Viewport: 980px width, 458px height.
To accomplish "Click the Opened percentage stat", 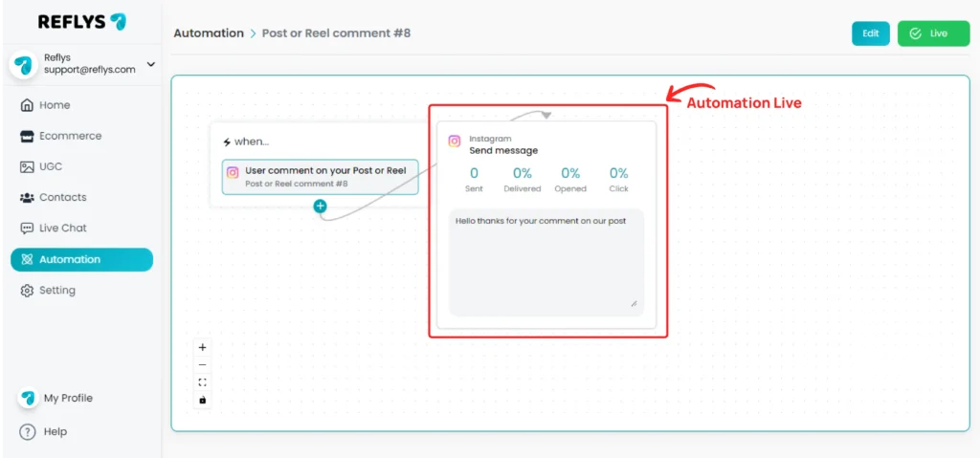I will click(x=570, y=179).
